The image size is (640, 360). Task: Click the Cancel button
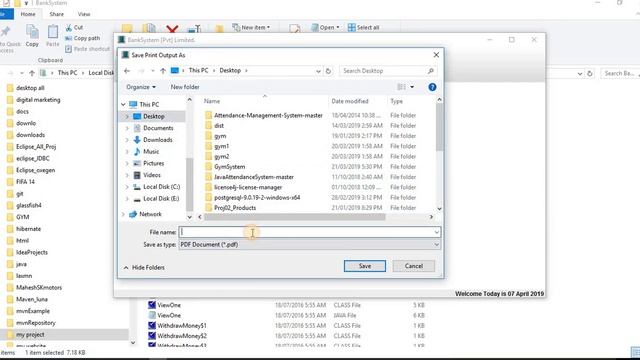(x=413, y=266)
